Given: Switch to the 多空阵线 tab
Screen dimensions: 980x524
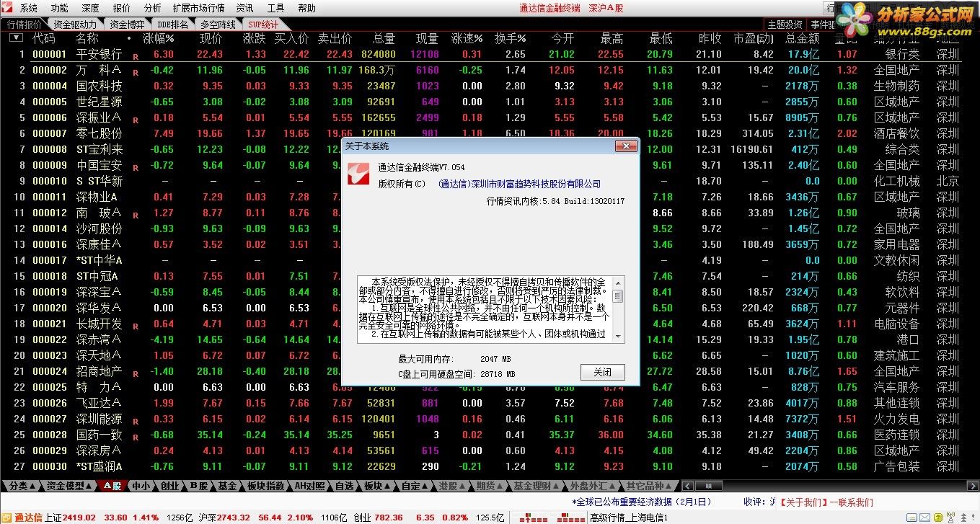Looking at the screenshot, I should (x=218, y=24).
